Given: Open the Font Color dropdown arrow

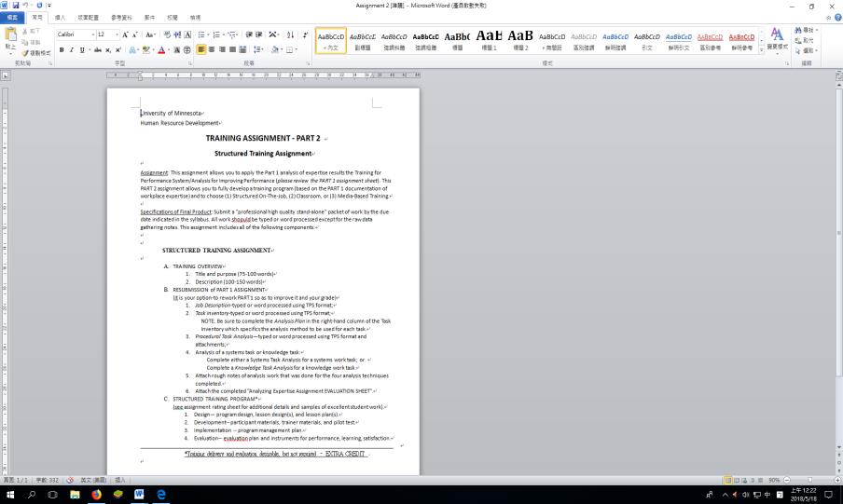Looking at the screenshot, I should tap(168, 50).
